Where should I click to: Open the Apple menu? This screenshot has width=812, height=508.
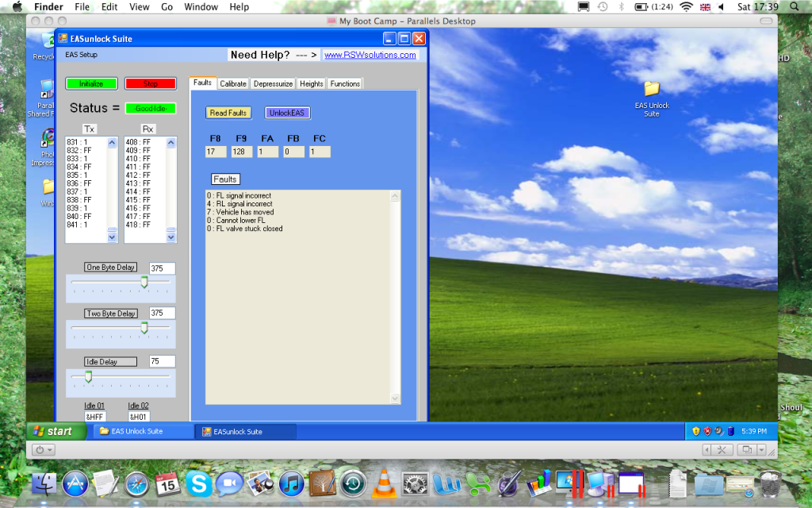[x=17, y=6]
